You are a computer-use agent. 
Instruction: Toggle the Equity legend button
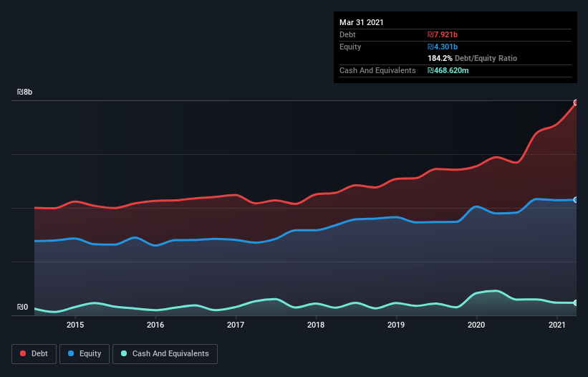(85, 354)
